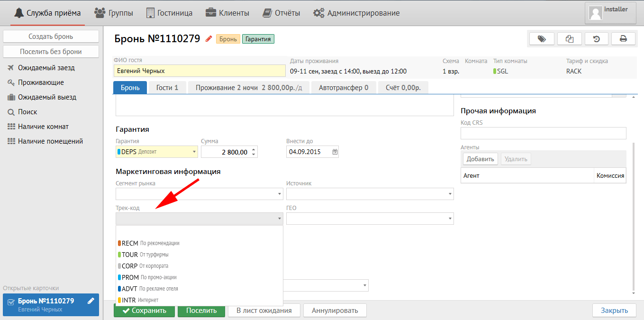Open calendar picker for deposit date
The image size is (644, 320).
click(x=335, y=152)
